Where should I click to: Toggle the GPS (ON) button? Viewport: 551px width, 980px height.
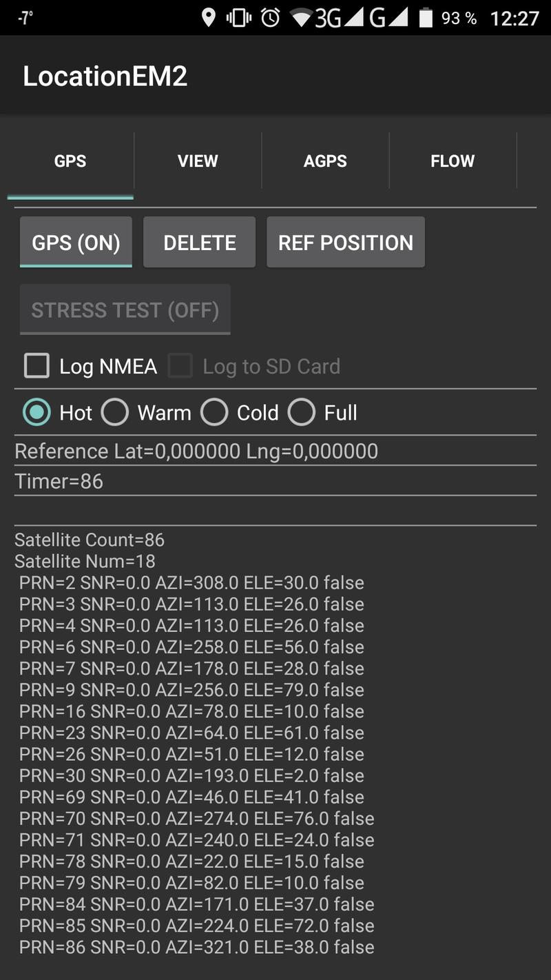(76, 243)
